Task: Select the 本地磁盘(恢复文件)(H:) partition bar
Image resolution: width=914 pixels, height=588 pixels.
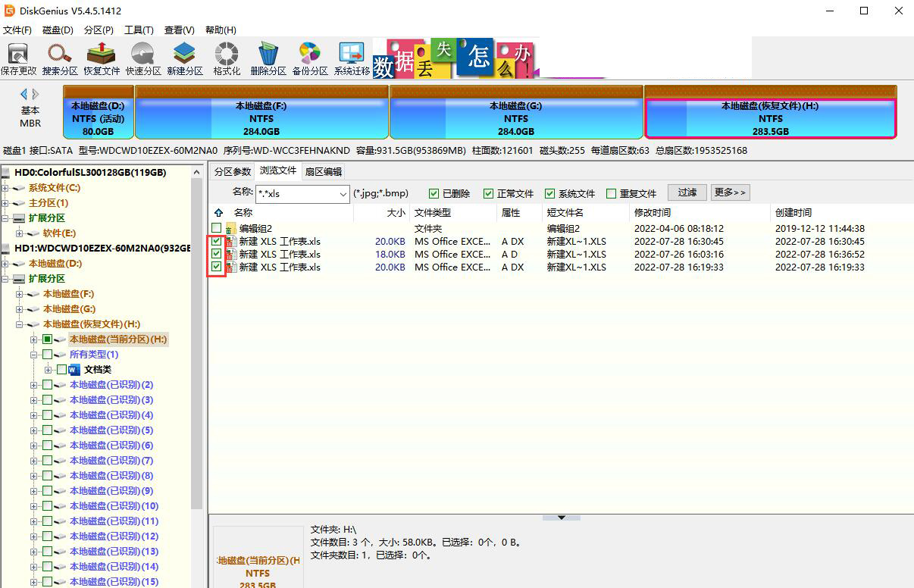Action: click(x=770, y=111)
